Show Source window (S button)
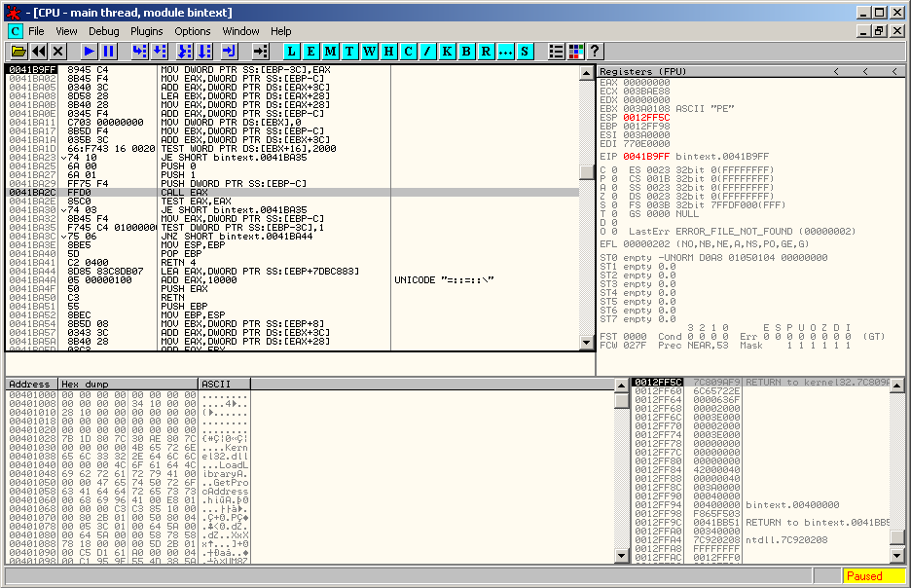This screenshot has height=588, width=911. [525, 51]
